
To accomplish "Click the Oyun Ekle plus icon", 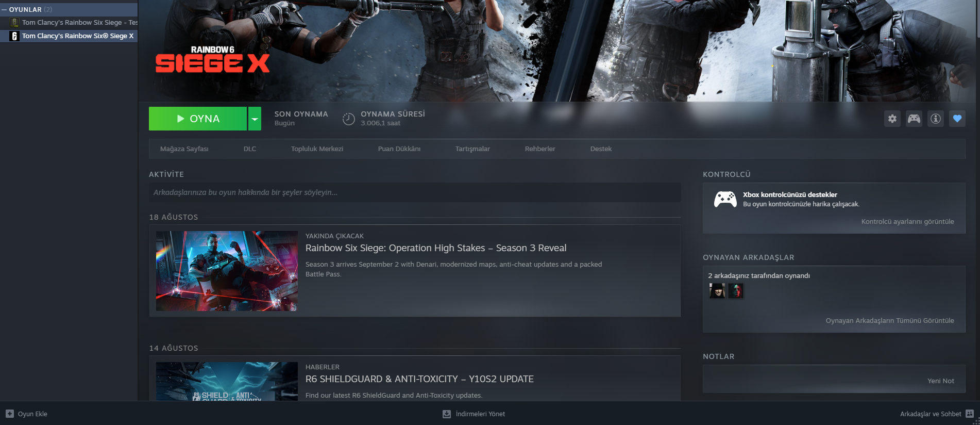I will 10,414.
